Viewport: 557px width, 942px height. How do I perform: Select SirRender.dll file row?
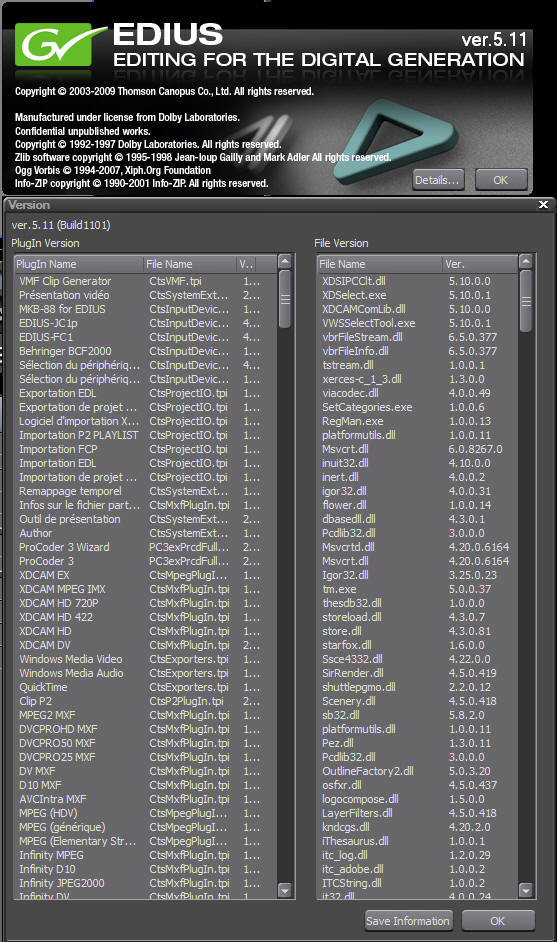417,673
